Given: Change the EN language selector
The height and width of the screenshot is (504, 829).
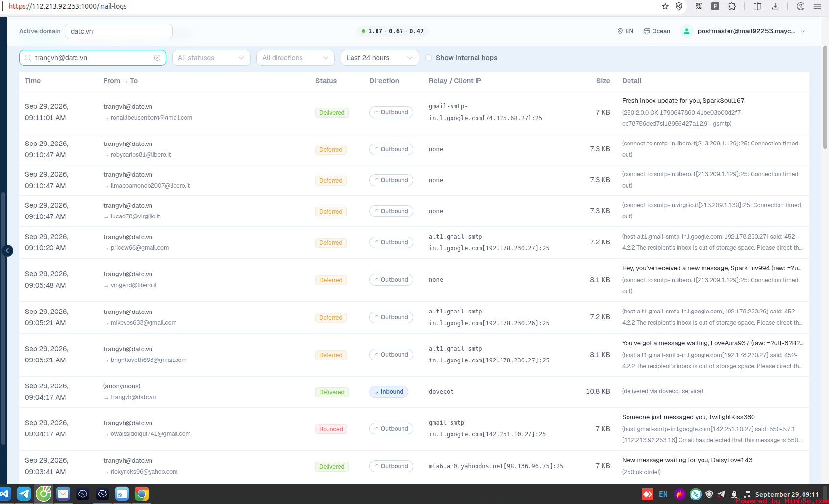Looking at the screenshot, I should coord(625,31).
